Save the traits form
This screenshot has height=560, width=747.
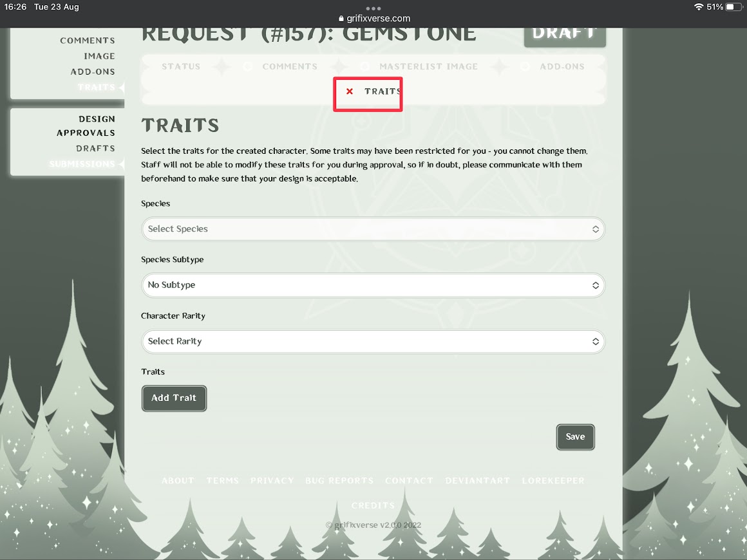(x=575, y=436)
